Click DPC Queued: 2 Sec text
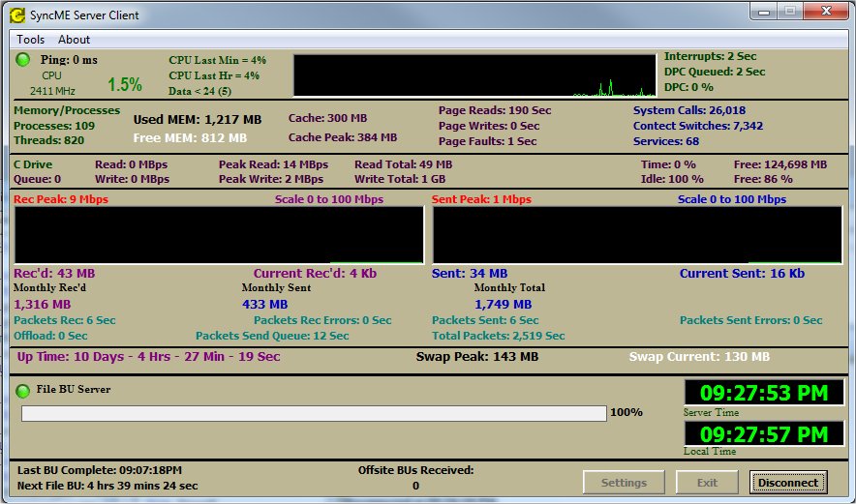This screenshot has height=504, width=856. [x=715, y=72]
